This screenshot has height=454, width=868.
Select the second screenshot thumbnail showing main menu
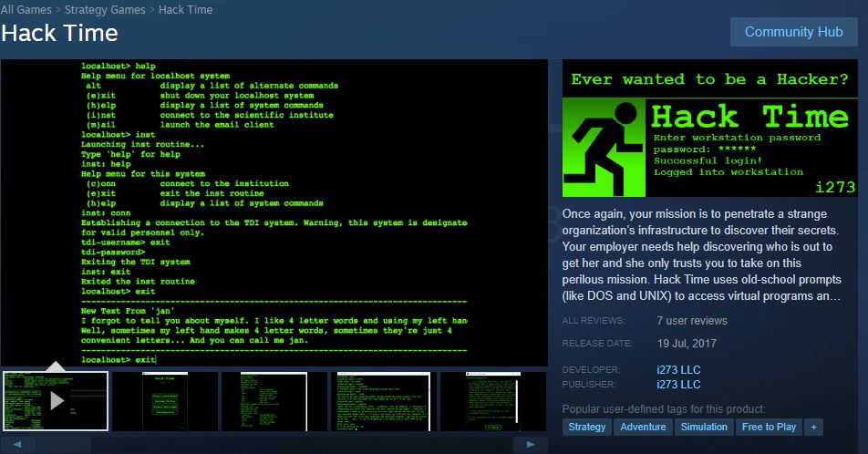coord(165,401)
